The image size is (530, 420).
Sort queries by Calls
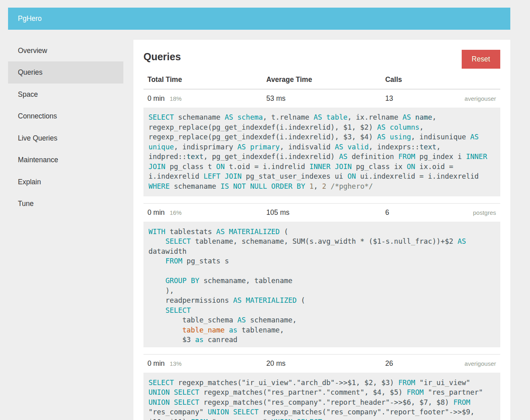(x=393, y=80)
